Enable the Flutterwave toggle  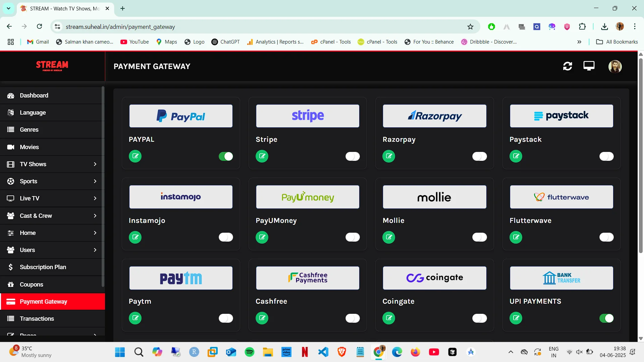pyautogui.click(x=606, y=237)
